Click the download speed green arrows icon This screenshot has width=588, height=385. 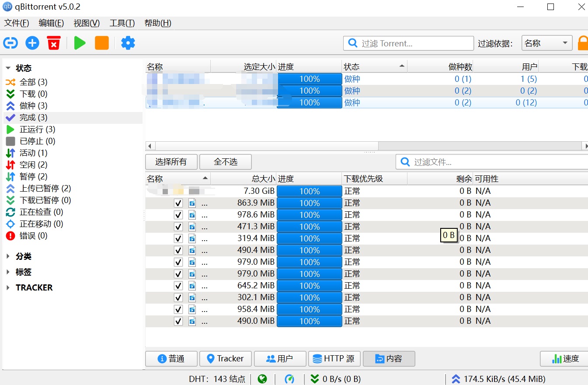[314, 379]
